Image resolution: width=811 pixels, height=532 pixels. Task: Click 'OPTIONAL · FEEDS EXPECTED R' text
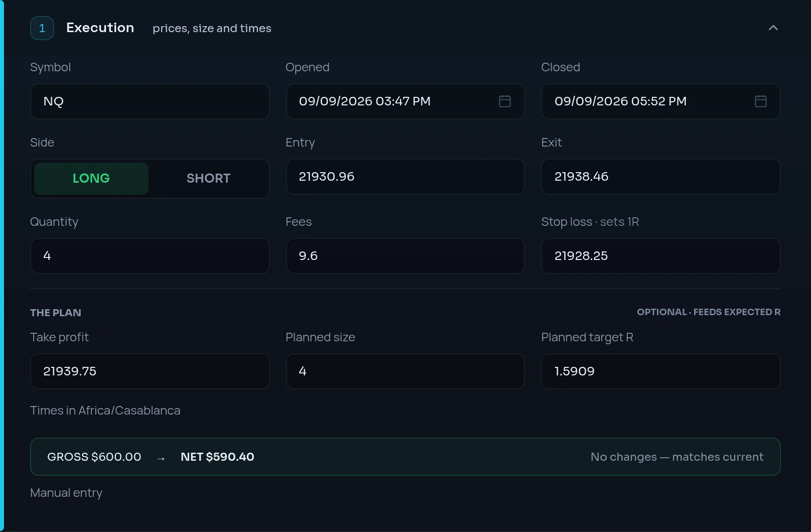coord(709,312)
